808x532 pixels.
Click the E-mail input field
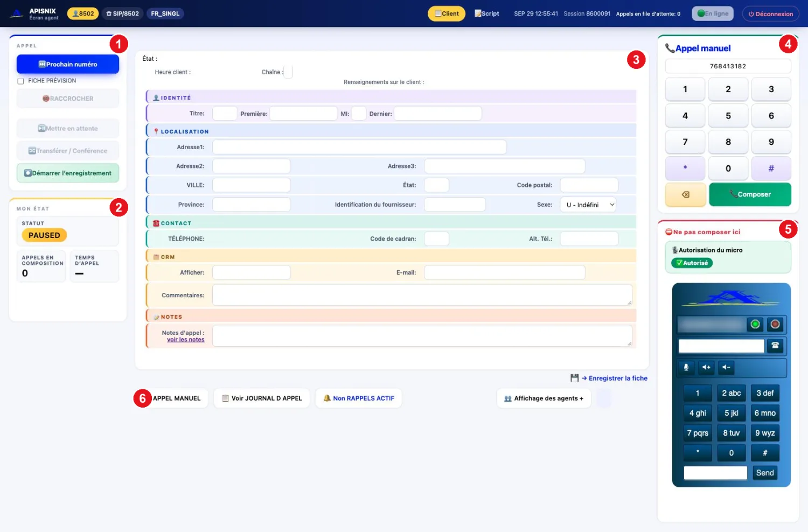click(x=505, y=272)
